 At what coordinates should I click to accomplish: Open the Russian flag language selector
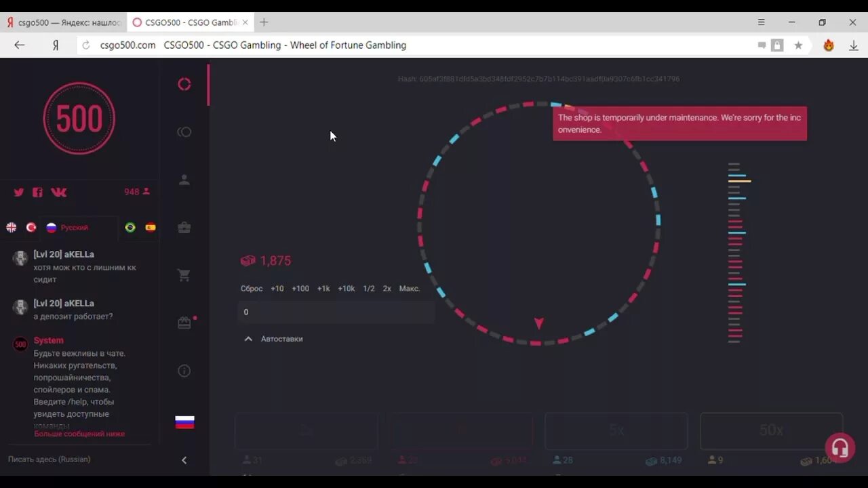[184, 422]
